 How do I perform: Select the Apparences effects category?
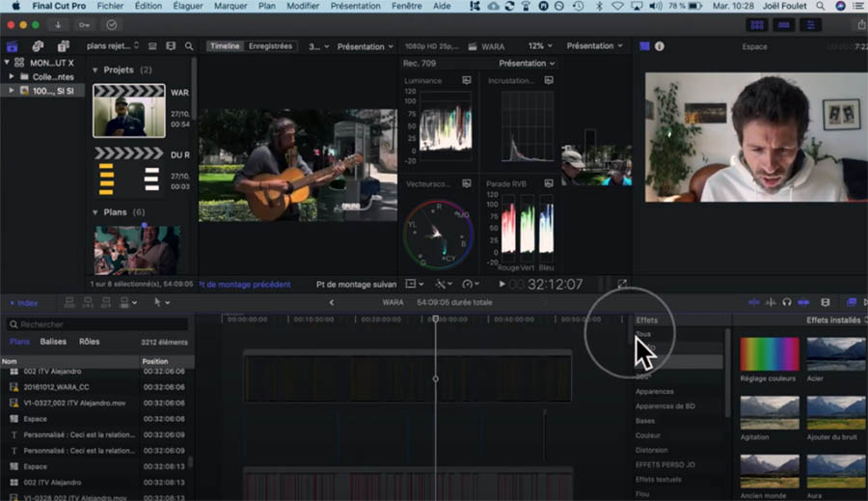click(655, 391)
